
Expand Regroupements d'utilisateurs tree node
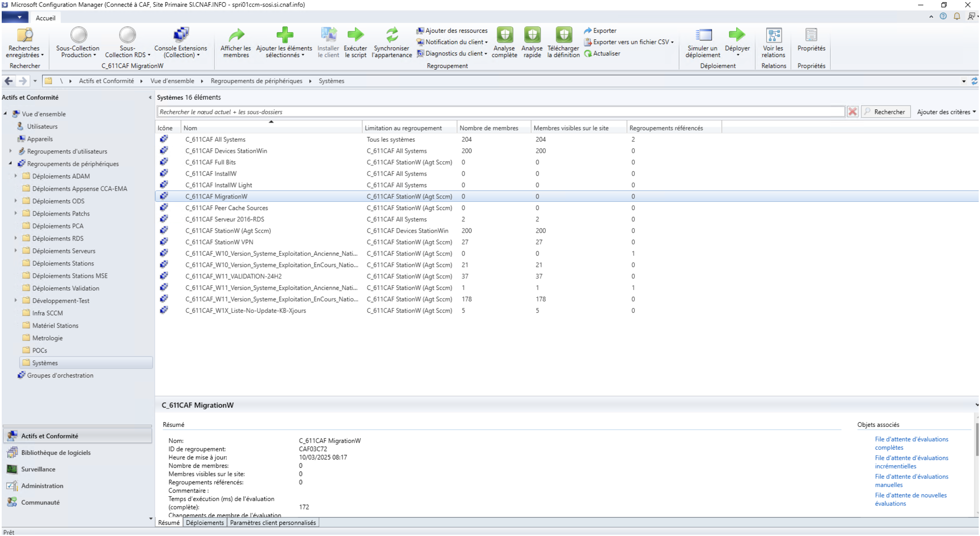coord(10,151)
